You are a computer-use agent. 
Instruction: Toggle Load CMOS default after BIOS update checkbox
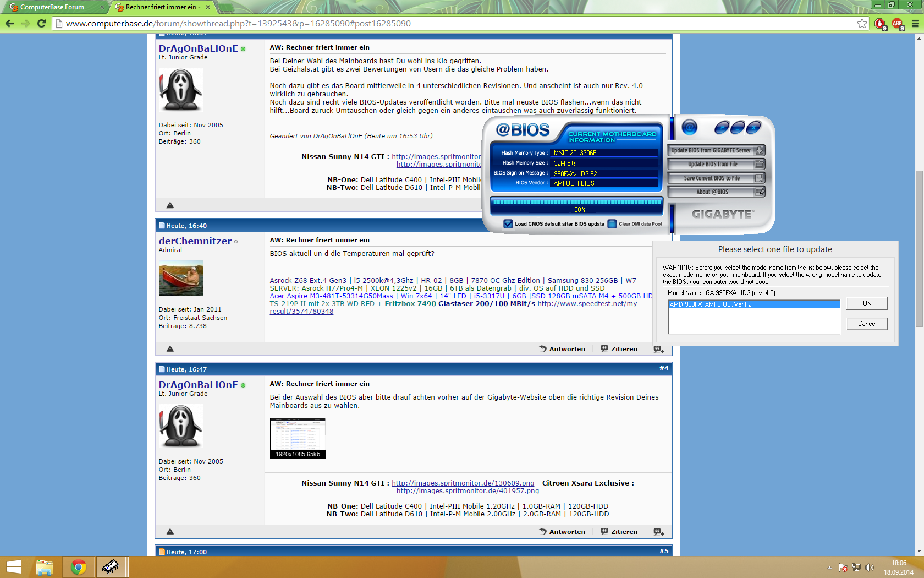tap(508, 223)
